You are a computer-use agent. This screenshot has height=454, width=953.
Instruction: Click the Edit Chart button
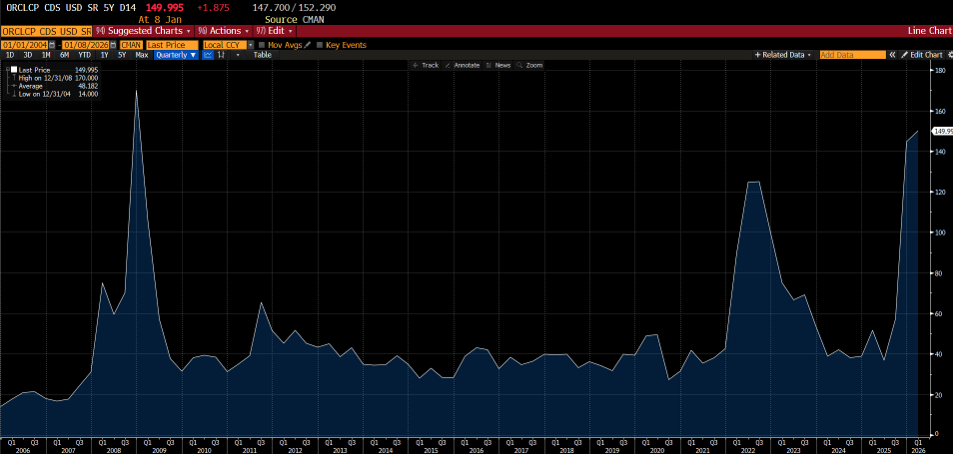point(922,55)
